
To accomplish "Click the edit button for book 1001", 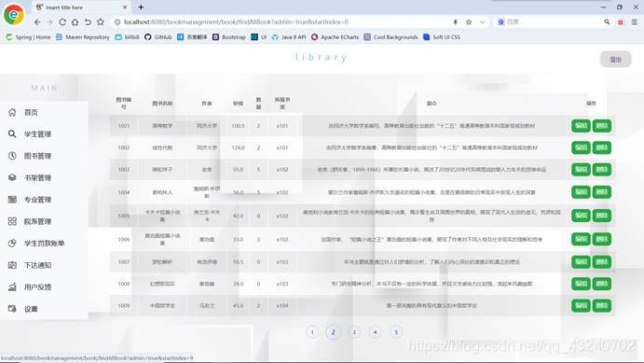I will coord(581,126).
